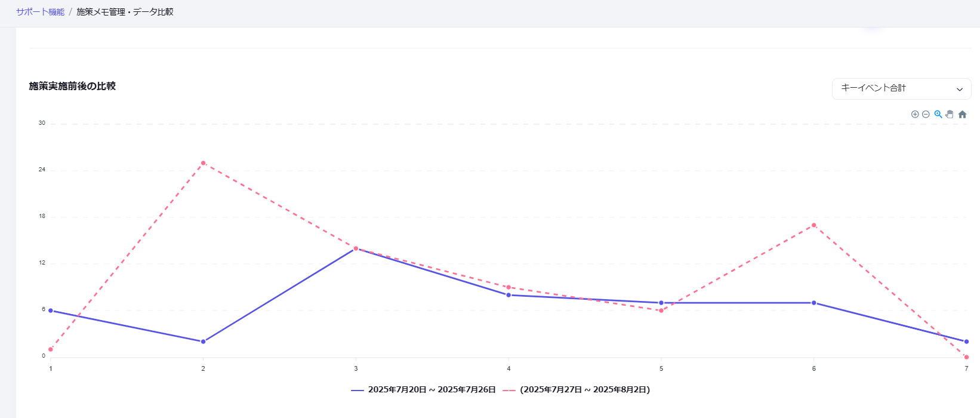Open the キーイベント合計 dropdown
This screenshot has height=418, width=980.
click(x=901, y=88)
